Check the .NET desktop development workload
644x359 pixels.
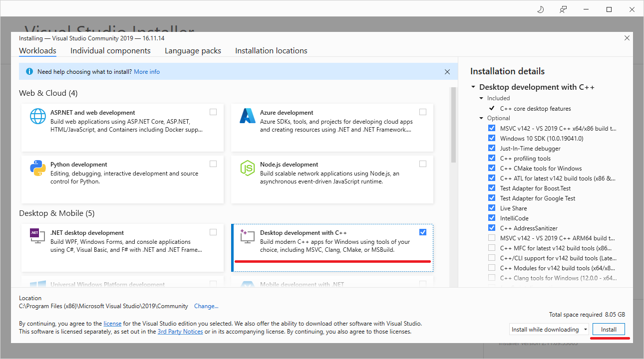(x=213, y=232)
